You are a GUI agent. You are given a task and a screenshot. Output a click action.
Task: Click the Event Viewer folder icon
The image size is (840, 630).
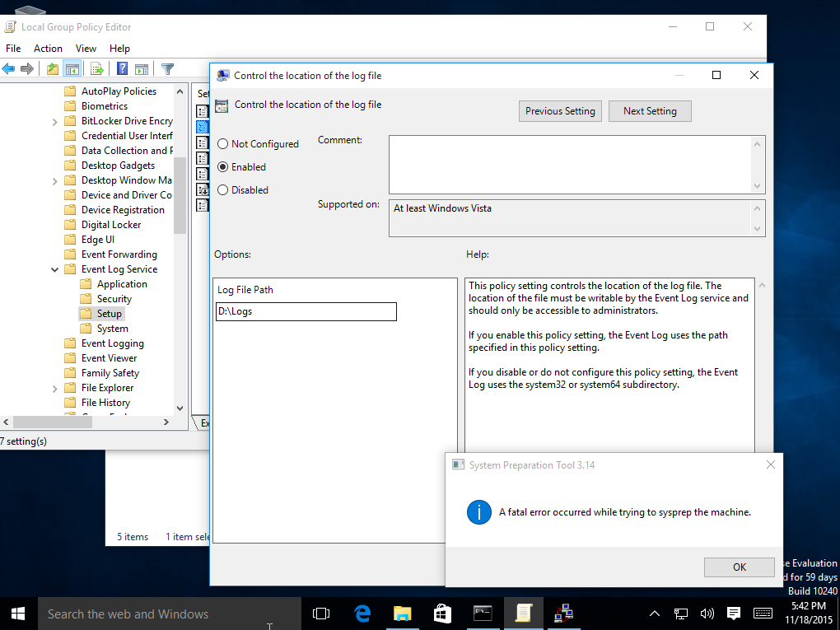pyautogui.click(x=70, y=358)
